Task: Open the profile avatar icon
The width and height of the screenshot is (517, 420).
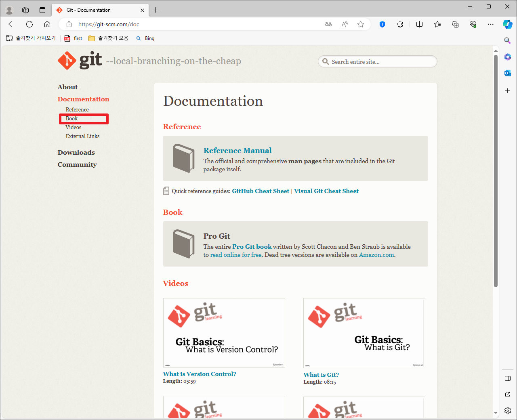Action: coord(9,10)
